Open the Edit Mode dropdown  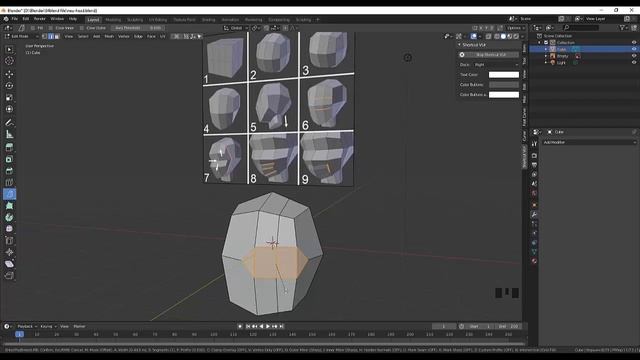21,36
